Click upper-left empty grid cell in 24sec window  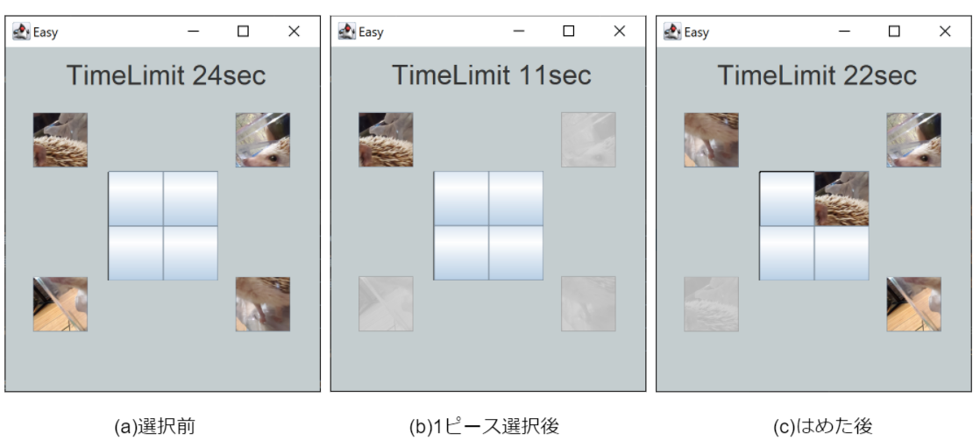point(136,198)
